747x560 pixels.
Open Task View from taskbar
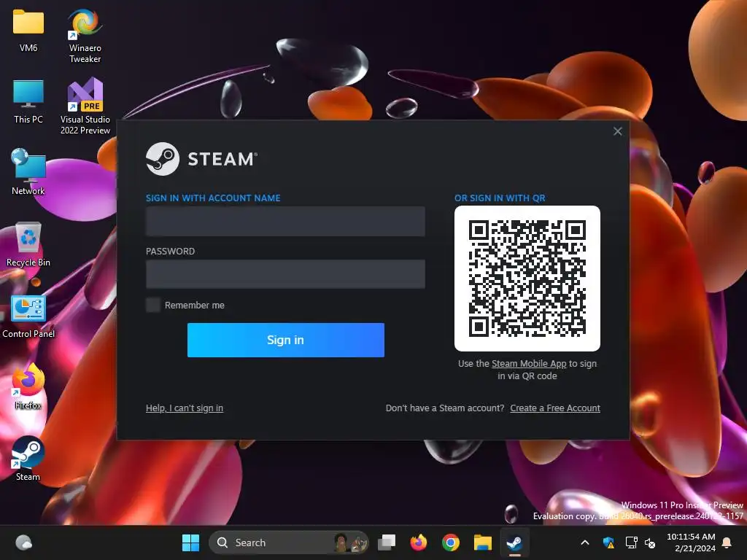tap(387, 542)
